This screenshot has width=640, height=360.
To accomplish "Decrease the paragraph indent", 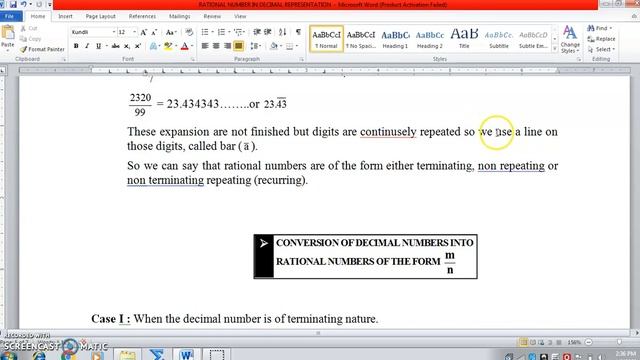I will (257, 32).
